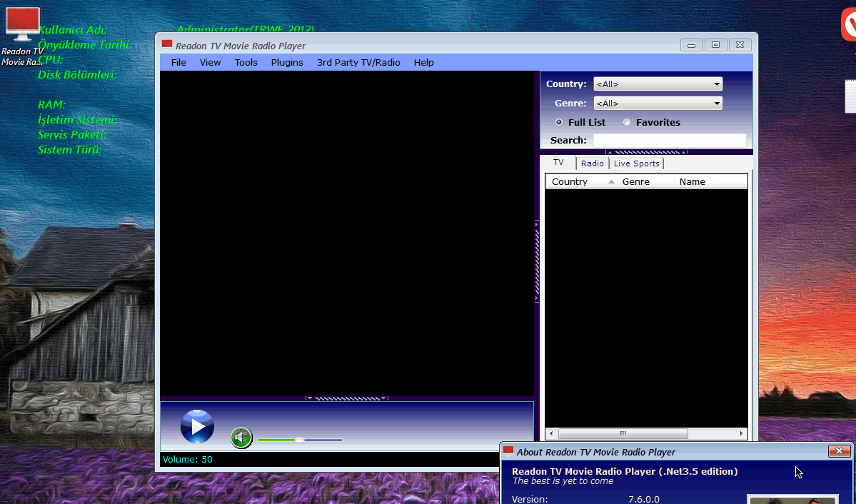Sort channels by the Genre column header
Viewport: 856px width, 504px height.
[645, 182]
